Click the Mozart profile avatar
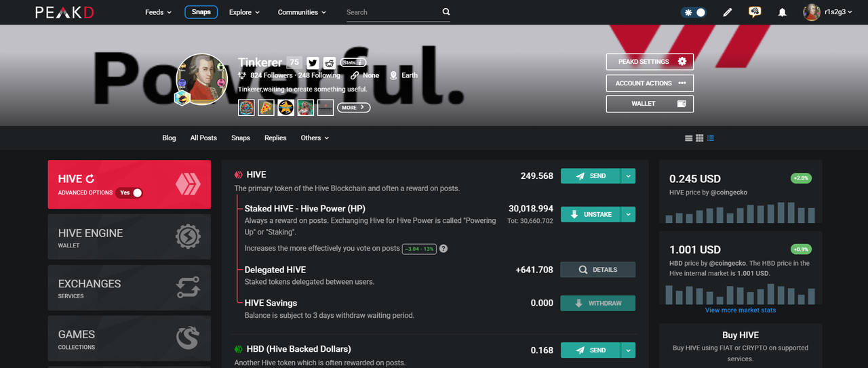This screenshot has height=368, width=868. pyautogui.click(x=202, y=79)
